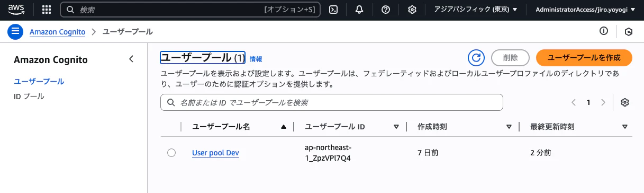Open the hexagon tools icon at right
Viewport: 644px width, 193px height.
[629, 32]
